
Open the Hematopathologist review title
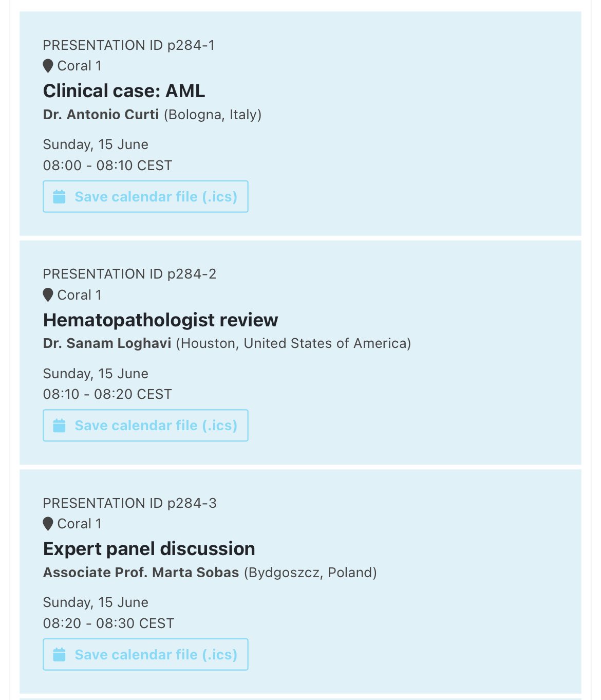161,320
